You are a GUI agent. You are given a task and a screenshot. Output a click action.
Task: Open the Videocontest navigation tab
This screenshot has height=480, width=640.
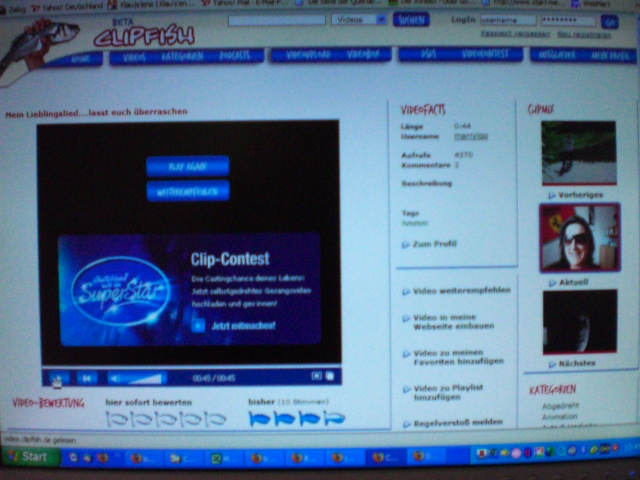point(486,54)
